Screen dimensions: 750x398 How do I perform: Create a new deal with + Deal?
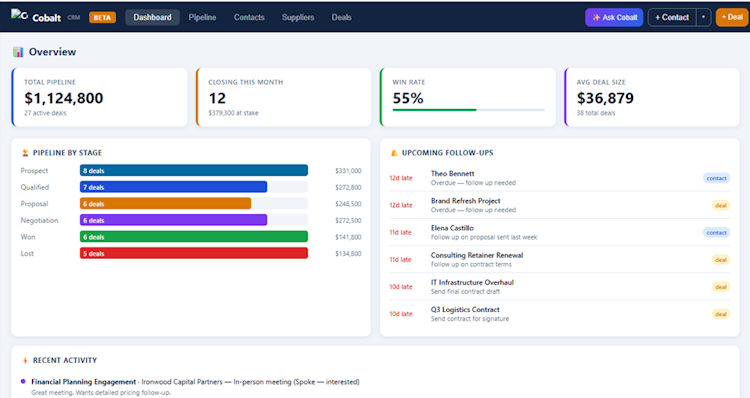point(732,17)
